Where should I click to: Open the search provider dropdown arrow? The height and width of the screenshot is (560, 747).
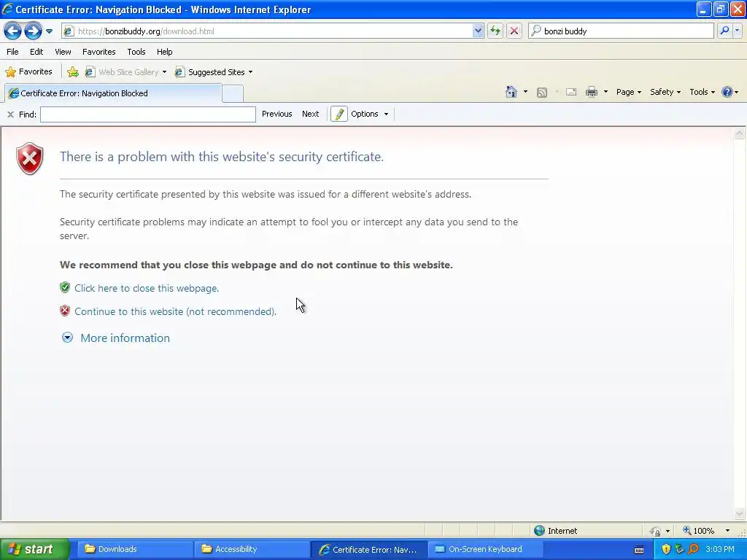[x=737, y=31]
